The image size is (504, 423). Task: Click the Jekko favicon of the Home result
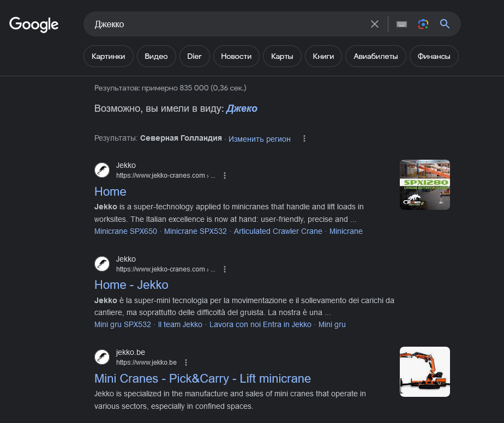pyautogui.click(x=102, y=170)
